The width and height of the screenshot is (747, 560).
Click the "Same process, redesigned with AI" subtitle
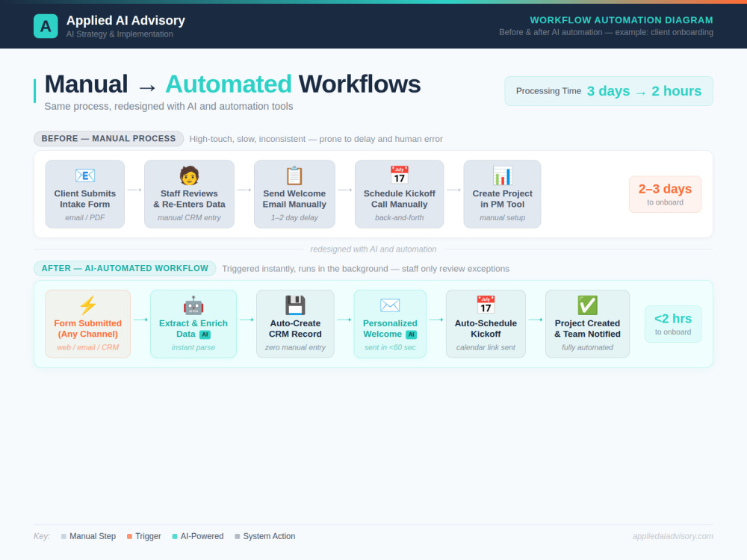point(169,106)
